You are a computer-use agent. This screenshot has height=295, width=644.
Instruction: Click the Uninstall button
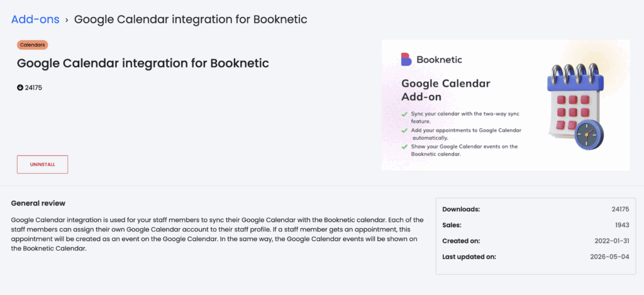(x=42, y=164)
